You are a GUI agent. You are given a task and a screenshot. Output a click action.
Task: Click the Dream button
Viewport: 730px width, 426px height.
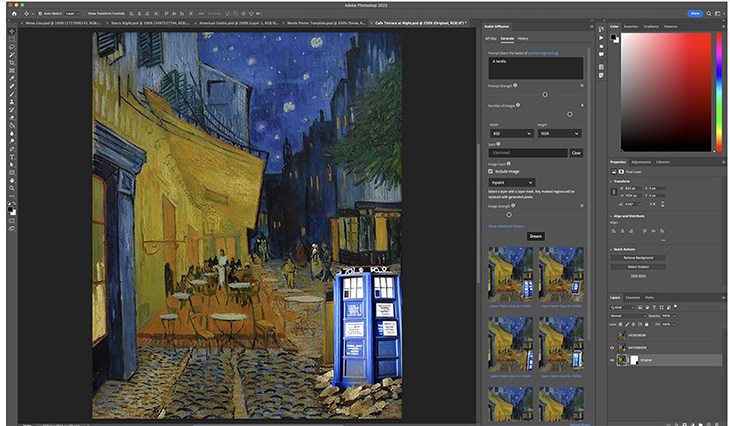point(536,236)
